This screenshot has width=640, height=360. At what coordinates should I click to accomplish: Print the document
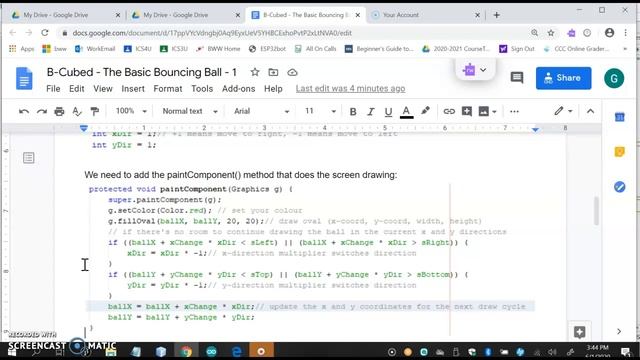(x=59, y=111)
